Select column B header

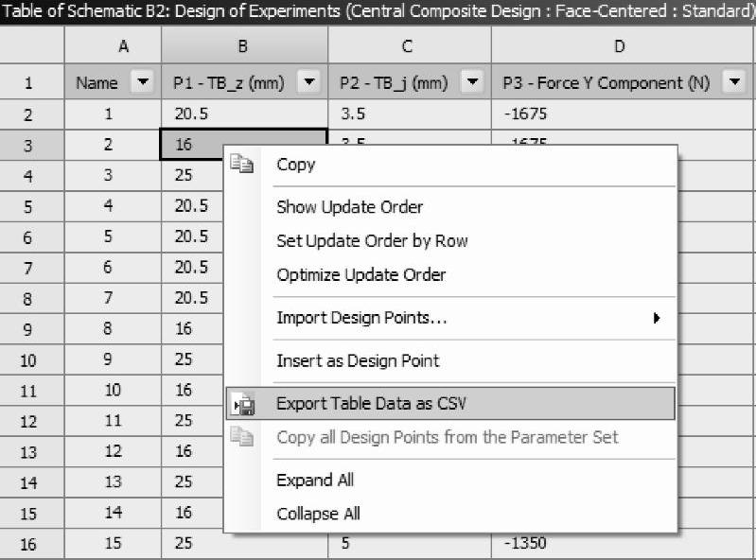coord(244,46)
